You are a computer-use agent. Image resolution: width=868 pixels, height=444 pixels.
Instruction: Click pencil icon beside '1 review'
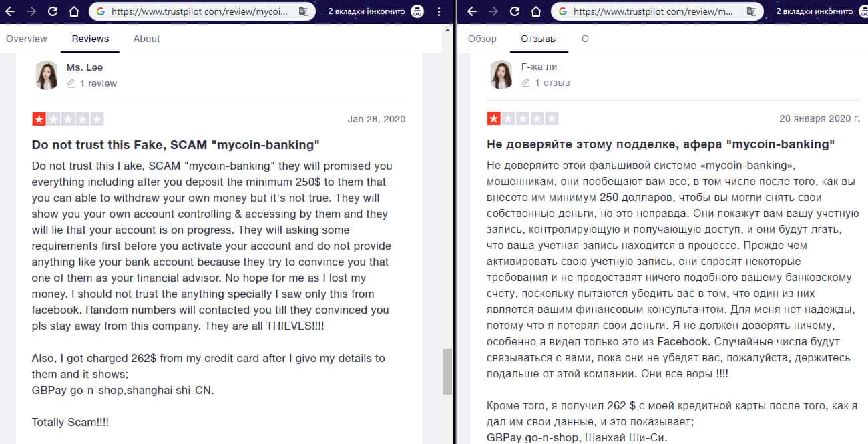[x=71, y=83]
